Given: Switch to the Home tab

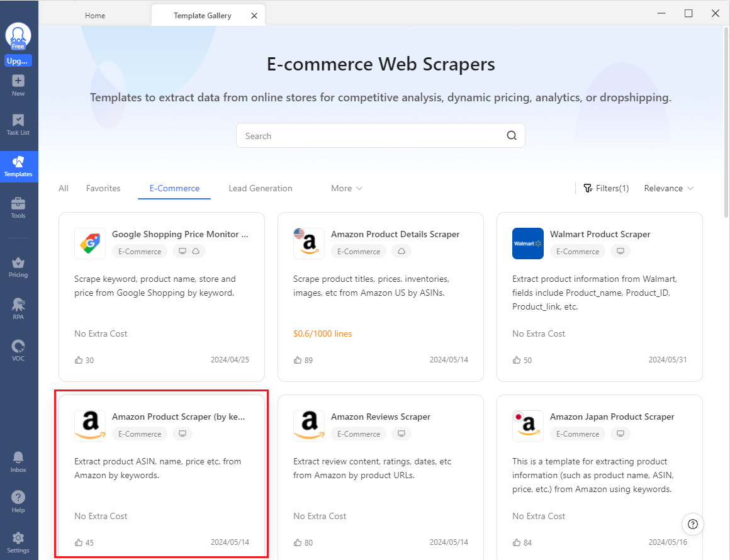Looking at the screenshot, I should 95,15.
